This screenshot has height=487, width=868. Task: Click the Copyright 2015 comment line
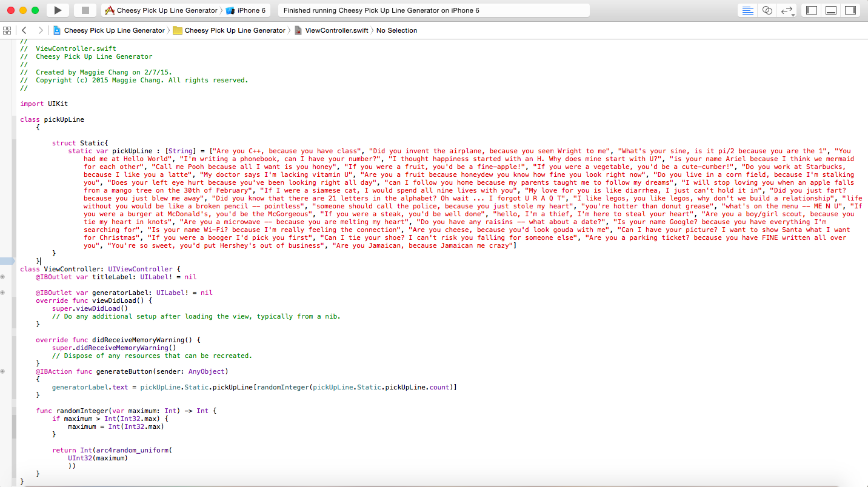(134, 80)
